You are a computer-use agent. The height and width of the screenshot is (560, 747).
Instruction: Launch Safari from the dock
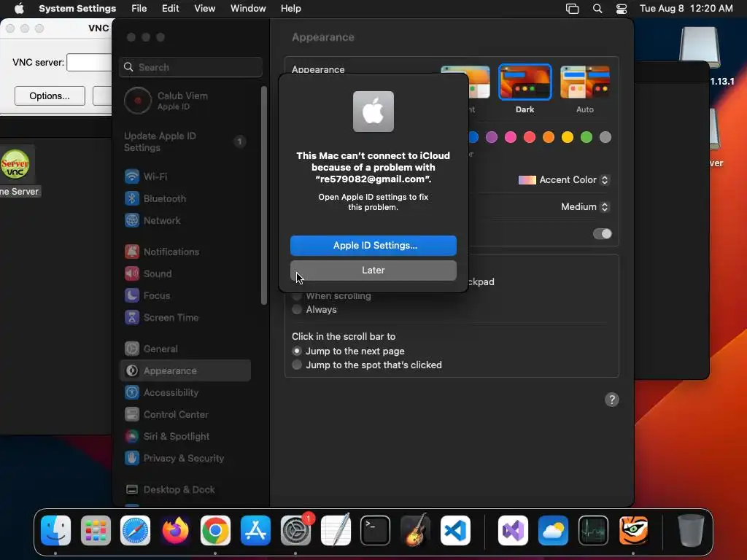coord(135,530)
